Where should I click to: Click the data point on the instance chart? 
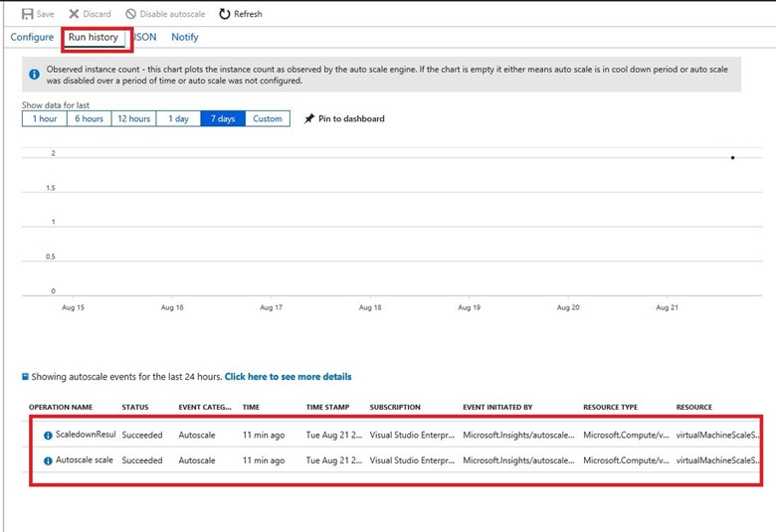pyautogui.click(x=733, y=157)
